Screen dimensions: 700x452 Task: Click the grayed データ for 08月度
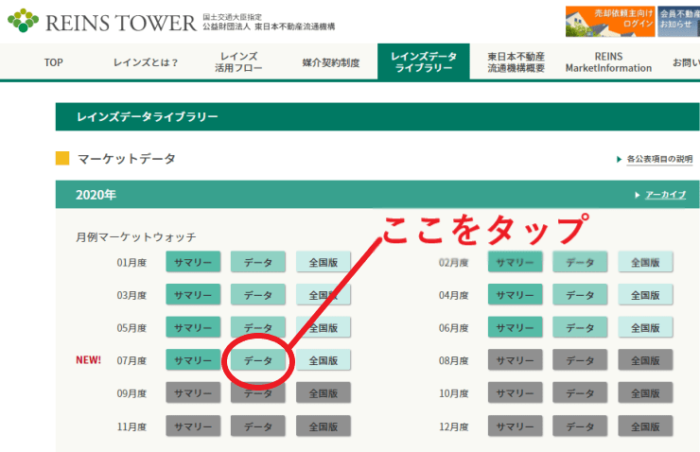580,360
